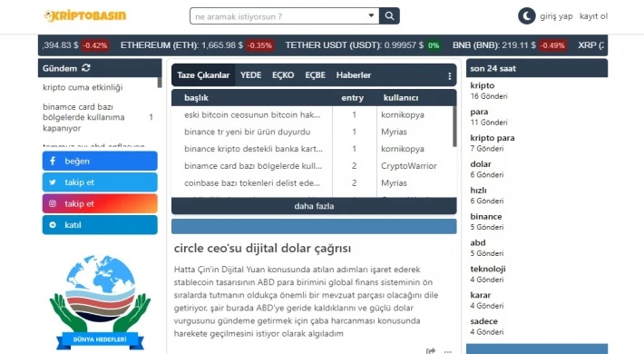Switch to the EÇKO tab
This screenshot has height=354, width=644.
[283, 75]
